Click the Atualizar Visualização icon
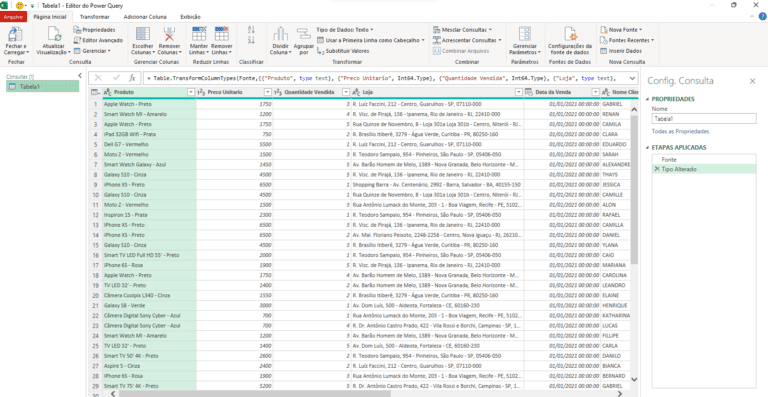The image size is (768, 397). coord(54,34)
